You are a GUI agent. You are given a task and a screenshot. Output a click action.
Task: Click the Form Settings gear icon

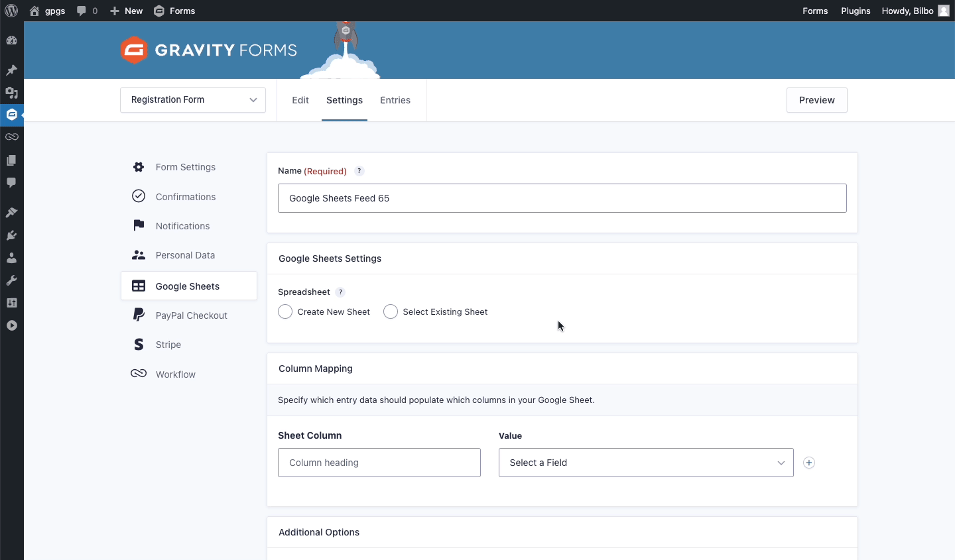(139, 167)
